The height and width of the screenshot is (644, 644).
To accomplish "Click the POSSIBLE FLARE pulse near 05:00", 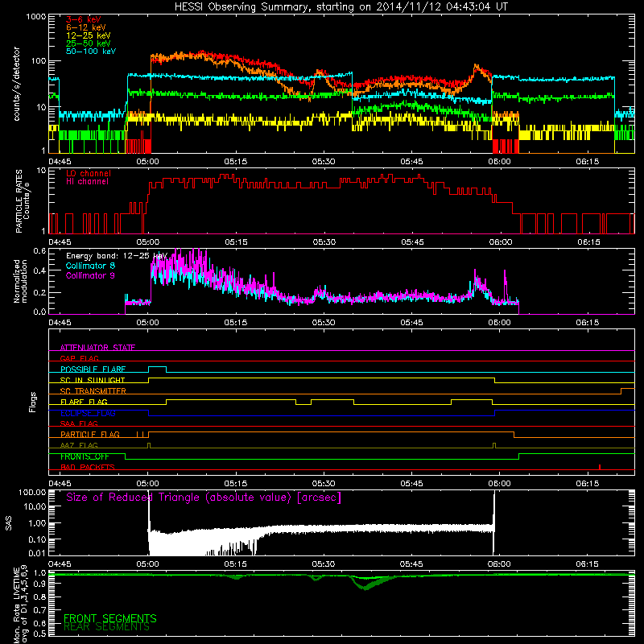I will point(157,369).
